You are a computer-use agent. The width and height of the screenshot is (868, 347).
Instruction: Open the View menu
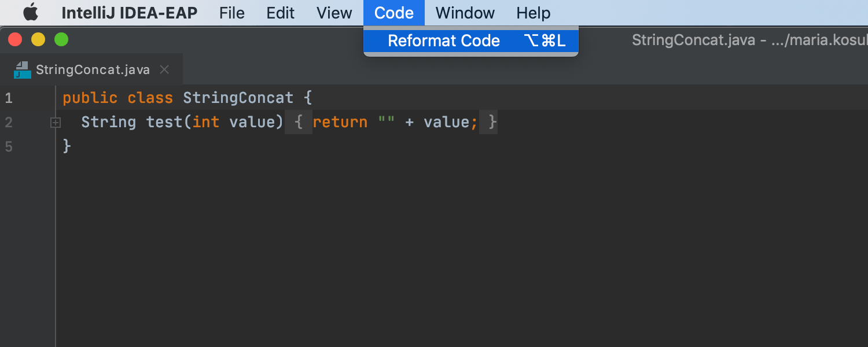coord(334,13)
